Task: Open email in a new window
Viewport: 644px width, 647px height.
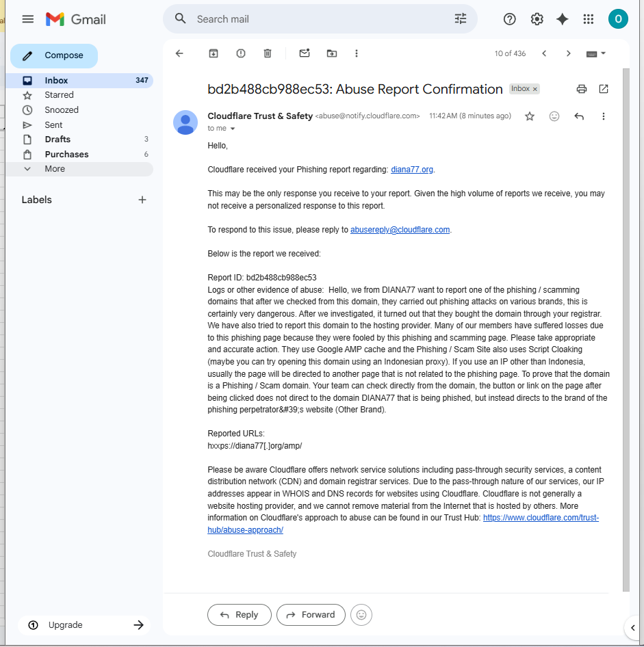Action: coord(604,89)
